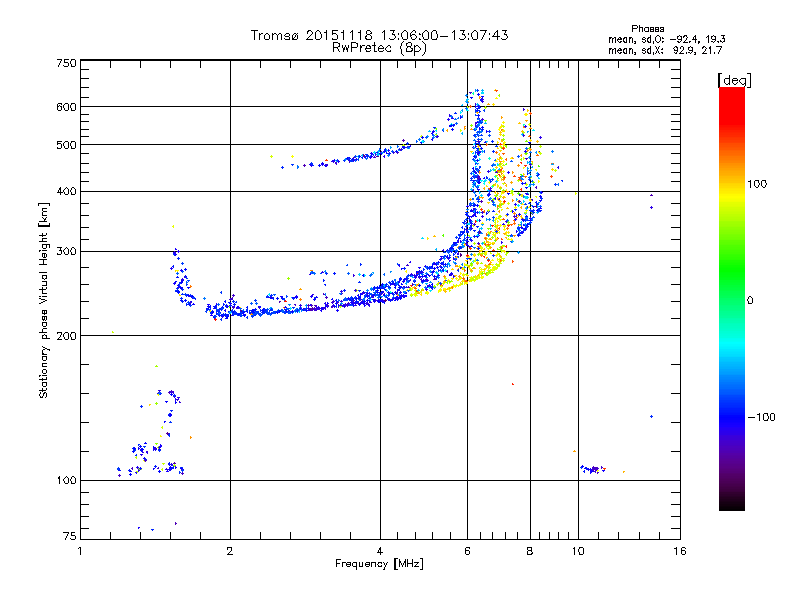Click the y-axis tick label '750'

coord(67,63)
